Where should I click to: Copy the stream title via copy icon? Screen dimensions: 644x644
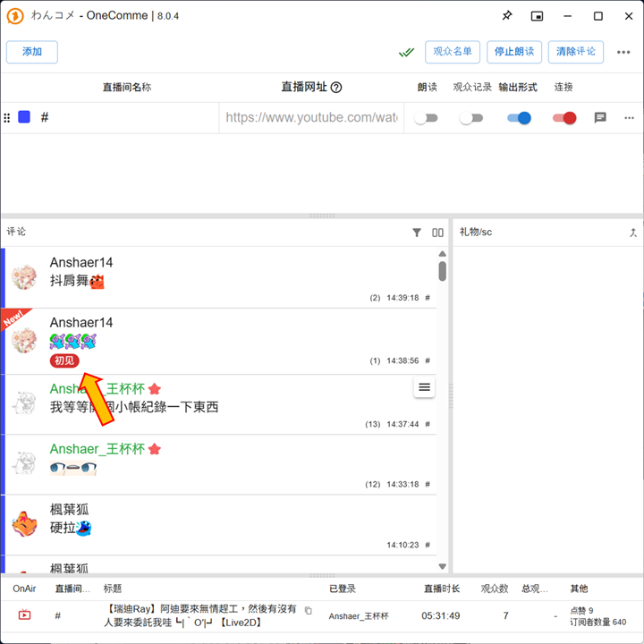(309, 610)
